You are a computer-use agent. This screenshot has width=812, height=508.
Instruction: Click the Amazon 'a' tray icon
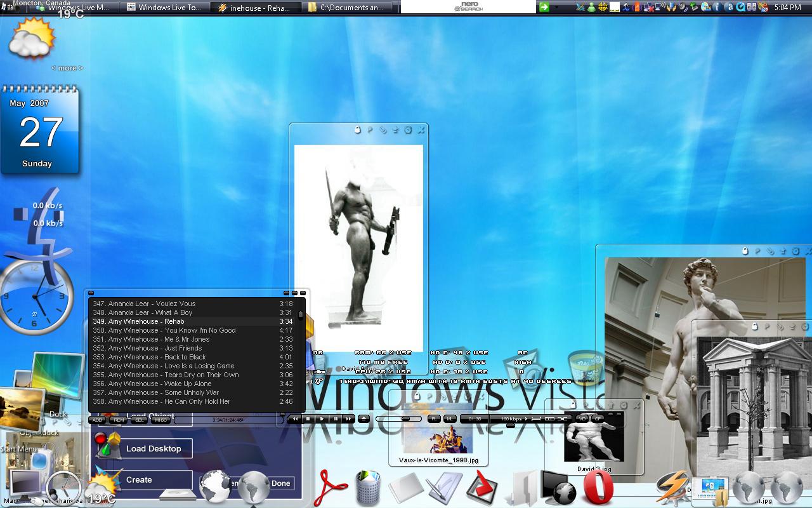point(729,7)
